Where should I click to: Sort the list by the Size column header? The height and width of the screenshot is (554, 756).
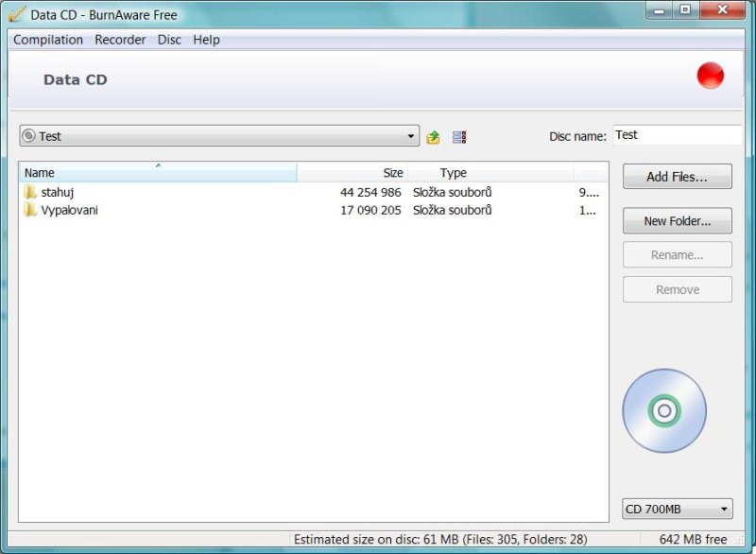(x=352, y=173)
